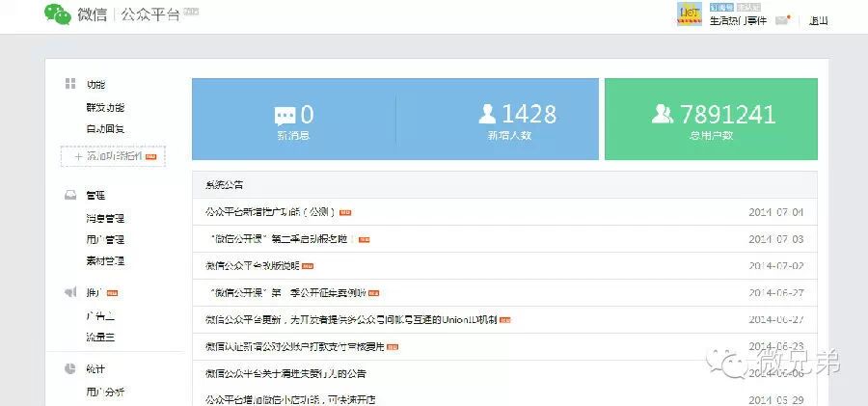868x406 pixels.
Task: Click the 总用户数 two-person icon
Action: [663, 114]
